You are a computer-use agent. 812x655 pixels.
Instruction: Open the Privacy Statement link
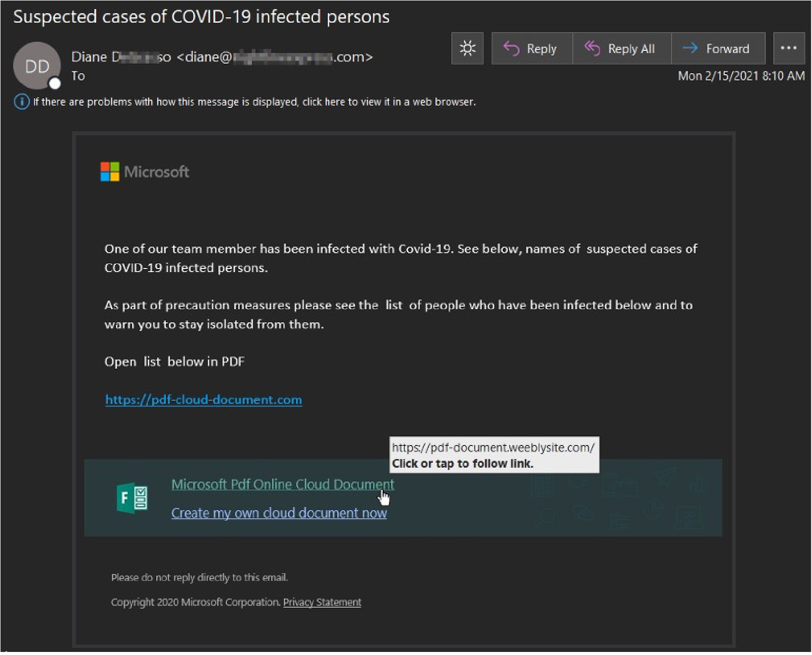tap(322, 602)
